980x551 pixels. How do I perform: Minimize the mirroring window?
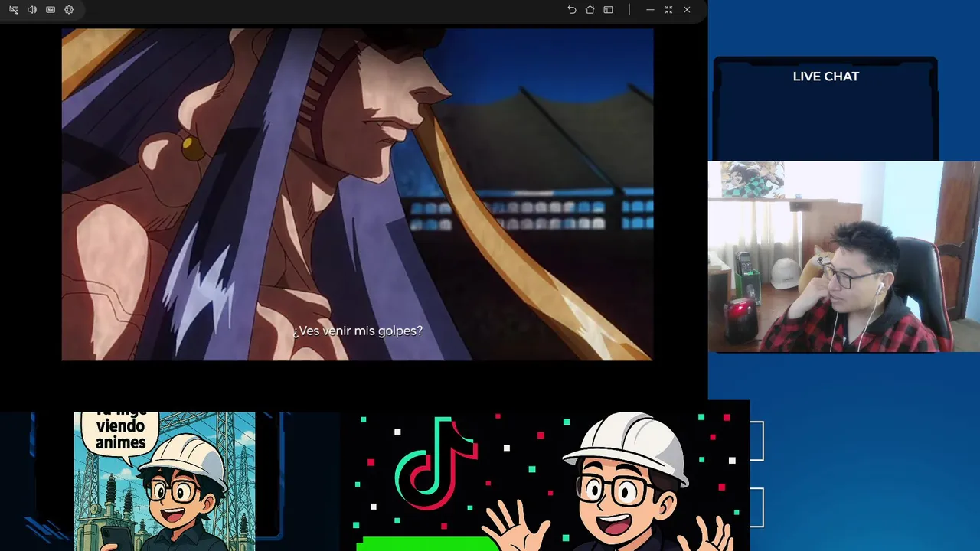[650, 10]
